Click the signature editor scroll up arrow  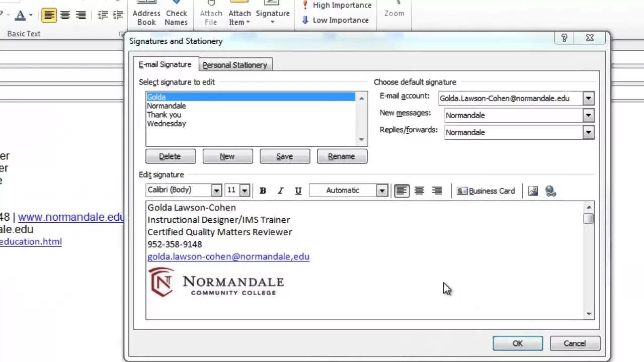tap(589, 207)
